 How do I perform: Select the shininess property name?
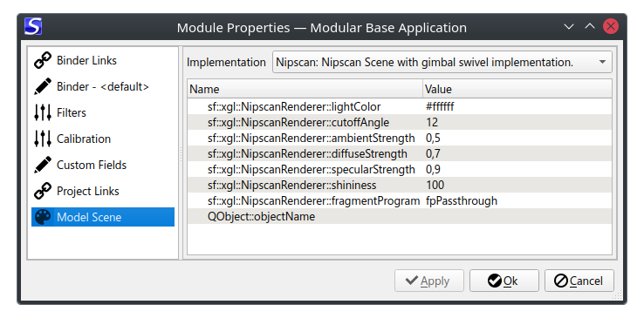(291, 185)
